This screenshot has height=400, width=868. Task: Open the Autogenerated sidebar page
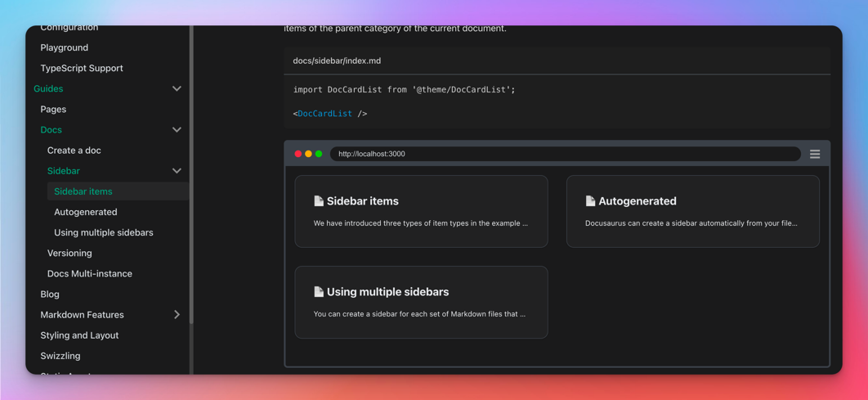point(86,212)
